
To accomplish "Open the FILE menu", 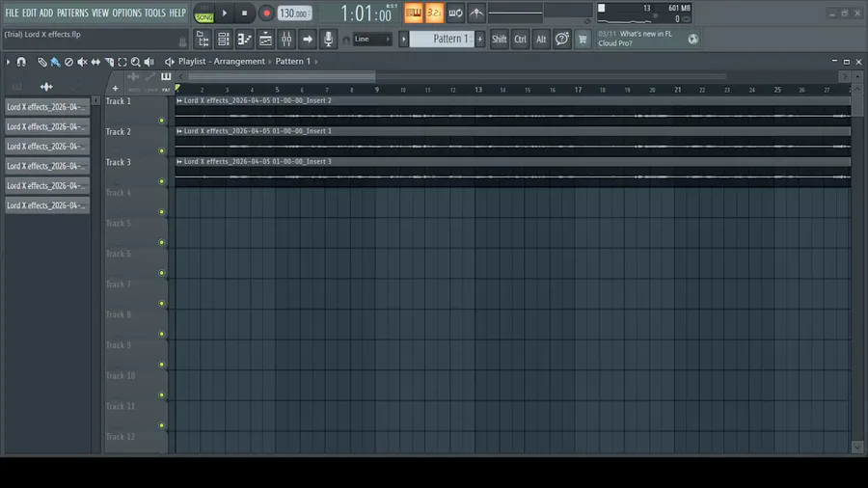I will click(x=12, y=13).
